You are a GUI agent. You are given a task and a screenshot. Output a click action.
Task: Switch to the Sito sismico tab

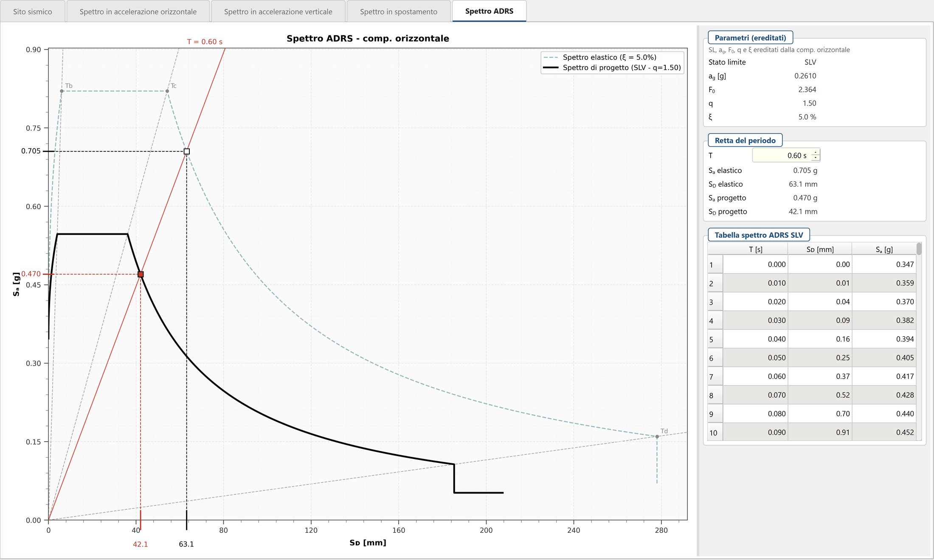coord(33,11)
